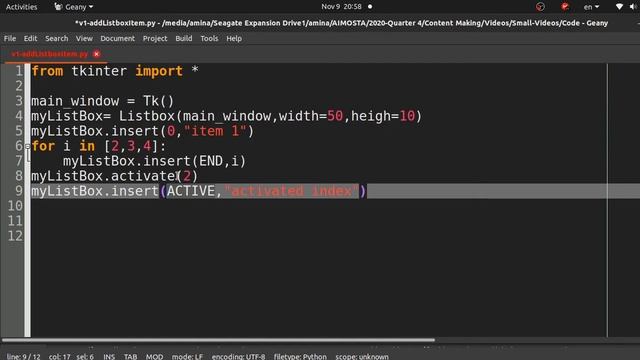The height and width of the screenshot is (360, 640).
Task: Open the Nov 9 20:58 clock panel
Action: (x=341, y=7)
